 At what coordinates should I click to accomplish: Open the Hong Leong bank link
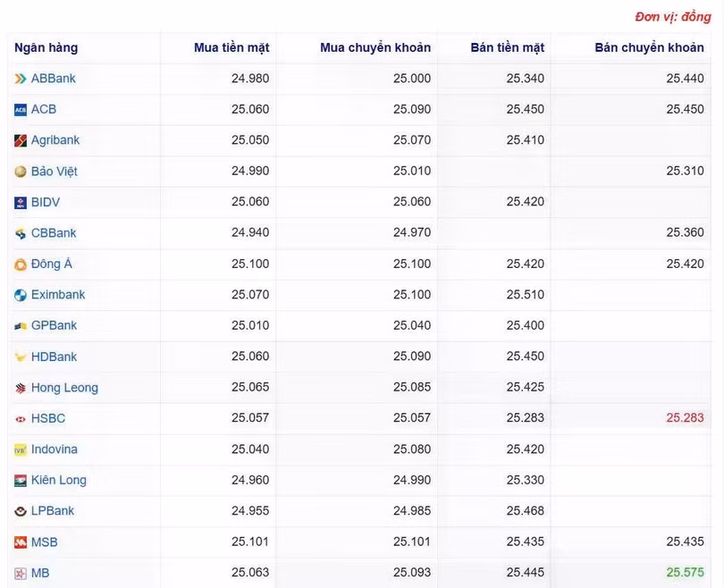pos(64,388)
